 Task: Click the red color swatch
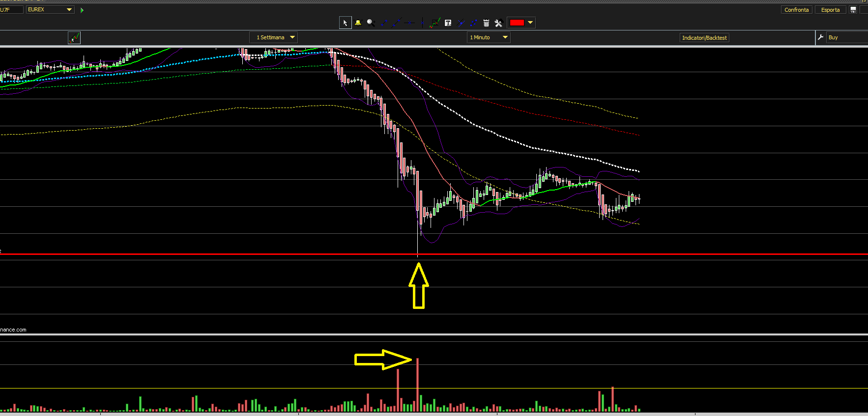(517, 23)
